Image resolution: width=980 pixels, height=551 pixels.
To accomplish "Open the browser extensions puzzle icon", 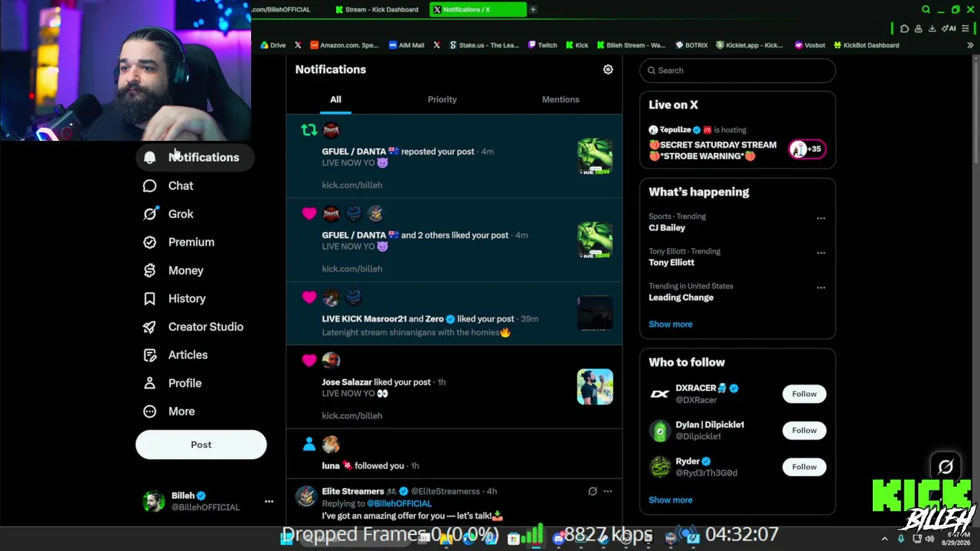I will click(904, 29).
